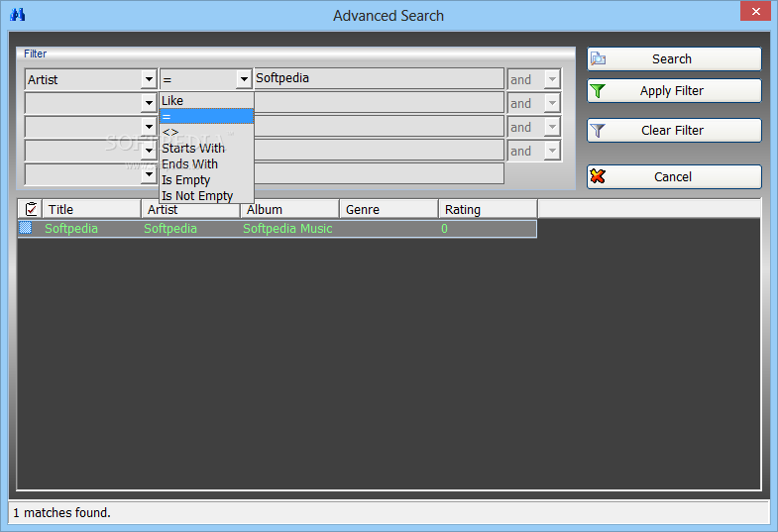Viewport: 778px width, 532px height.
Task: Open the second row 'and' connector dropdown
Action: click(552, 103)
